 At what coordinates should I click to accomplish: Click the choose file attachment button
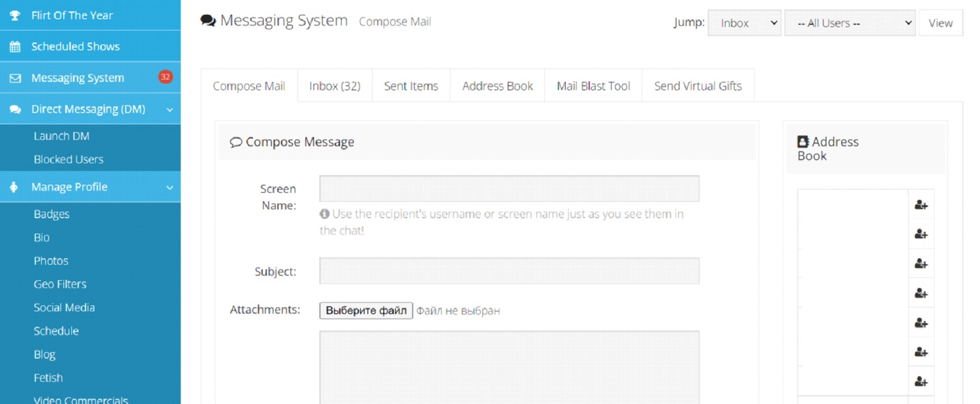[x=366, y=310]
